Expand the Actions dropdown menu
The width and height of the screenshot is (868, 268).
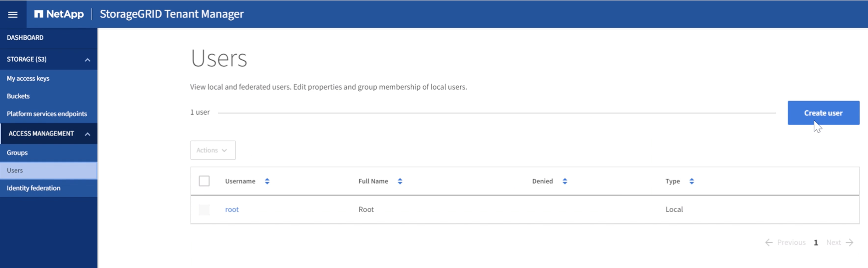pos(213,150)
